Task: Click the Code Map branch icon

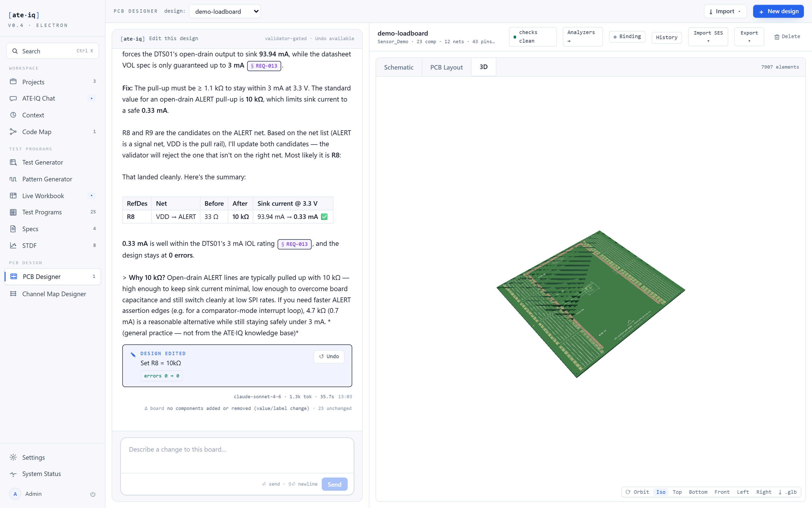Action: click(x=13, y=132)
